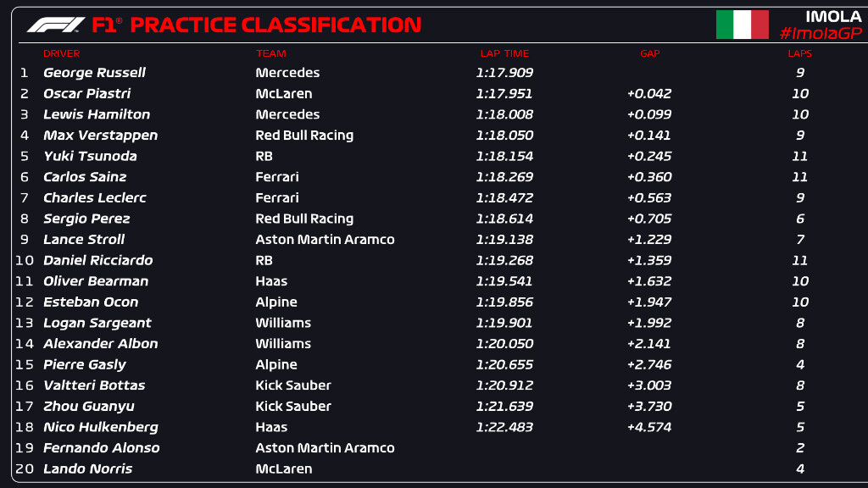The width and height of the screenshot is (868, 488).
Task: Select Lando Norris in the last row
Action: coord(87,469)
